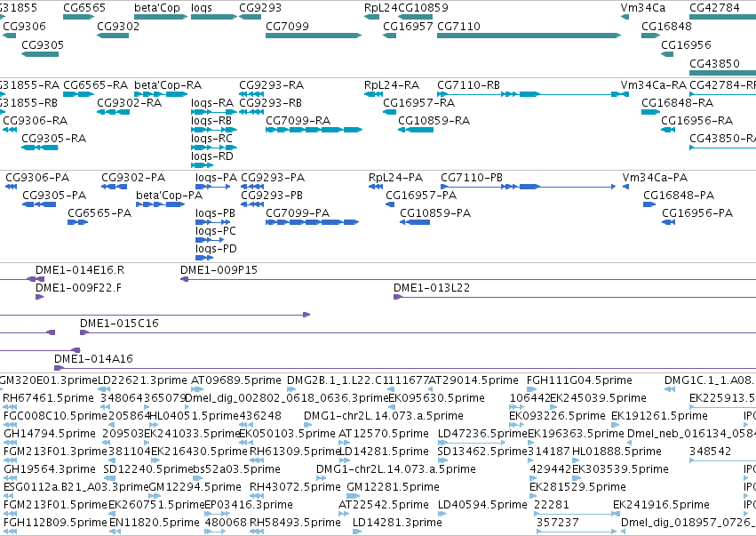Click EST label 'LD40594.5prime'

[482, 505]
